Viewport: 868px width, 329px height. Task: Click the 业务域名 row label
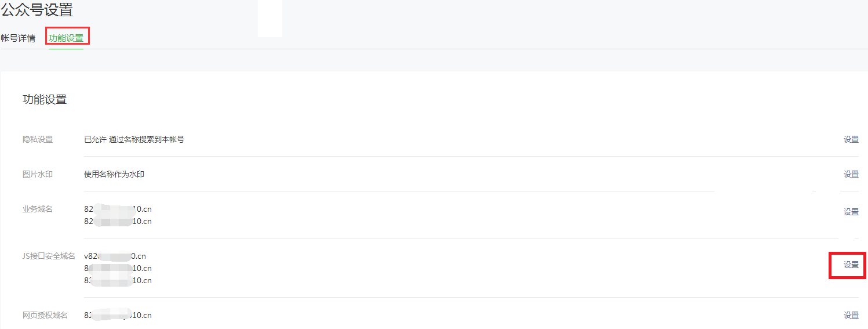pos(38,209)
